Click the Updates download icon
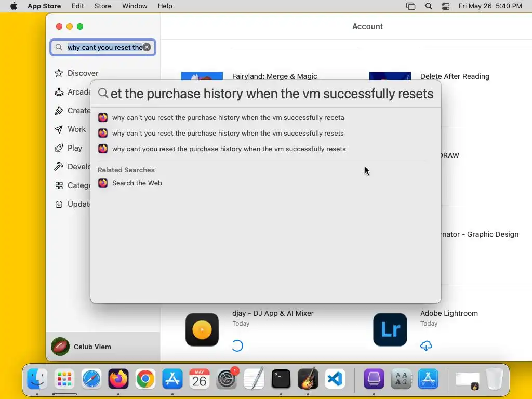Image resolution: width=532 pixels, height=399 pixels. 59,204
